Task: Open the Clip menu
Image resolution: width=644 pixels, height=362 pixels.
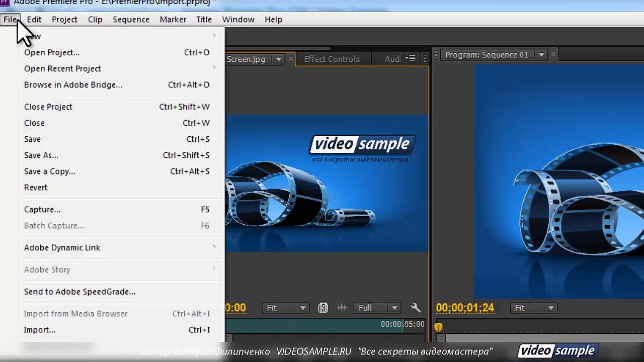Action: (x=95, y=19)
